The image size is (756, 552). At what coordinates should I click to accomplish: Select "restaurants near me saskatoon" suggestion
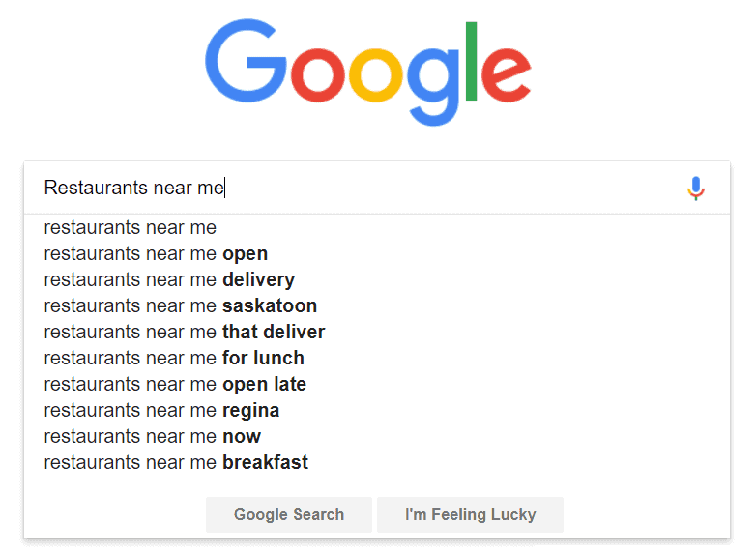click(x=181, y=306)
